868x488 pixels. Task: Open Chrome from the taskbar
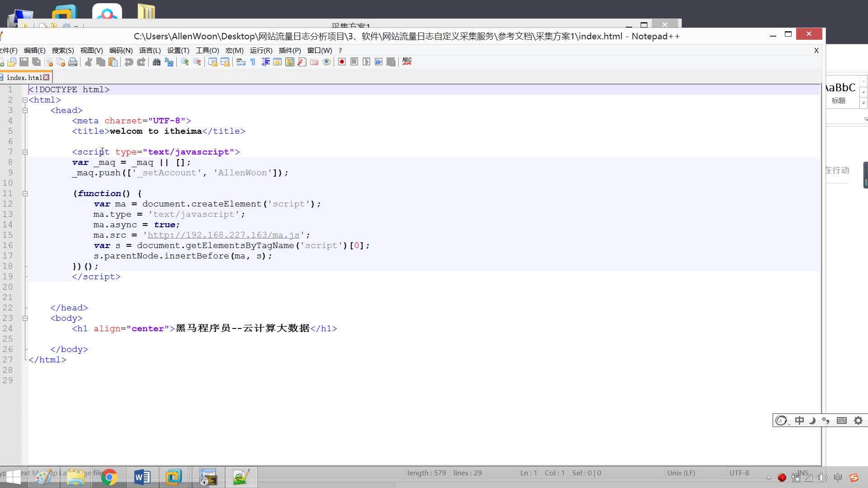[109, 477]
